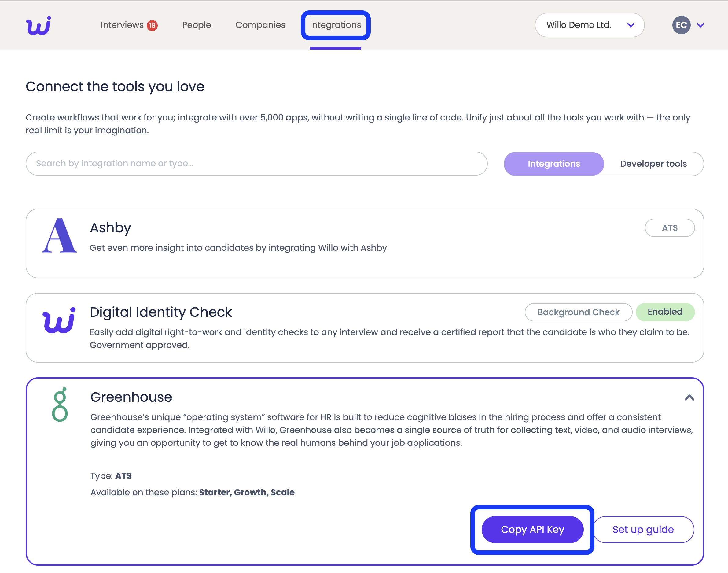The image size is (728, 573).
Task: Click the Enabled status badge
Action: pos(665,312)
